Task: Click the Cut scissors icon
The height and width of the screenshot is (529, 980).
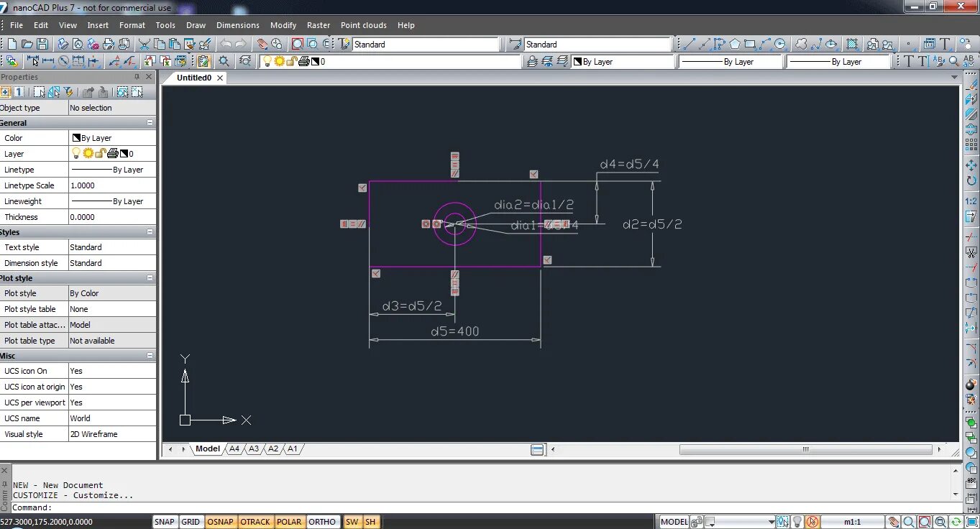Action: 144,44
